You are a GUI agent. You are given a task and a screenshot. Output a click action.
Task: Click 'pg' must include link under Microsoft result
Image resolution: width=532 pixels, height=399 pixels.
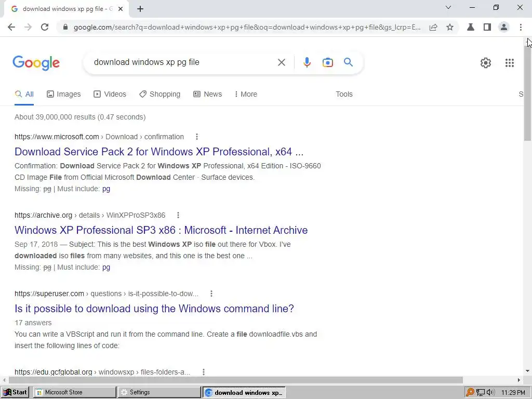106,189
